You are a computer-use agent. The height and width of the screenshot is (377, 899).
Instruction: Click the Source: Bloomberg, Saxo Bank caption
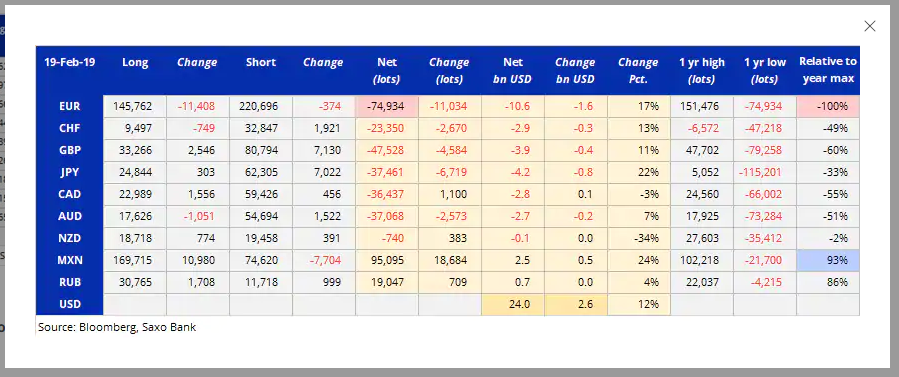tap(117, 328)
